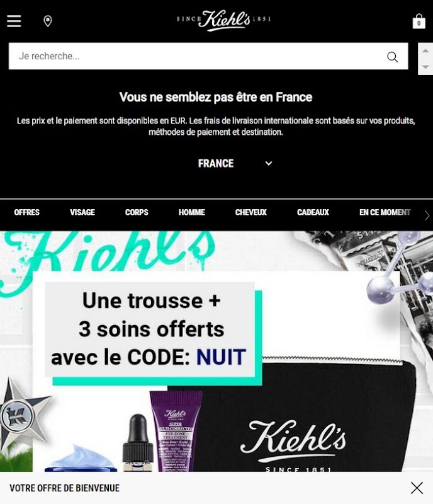Close the Votre Offre de Bienvenue banner
Screen dimensions: 433x504
tap(417, 488)
